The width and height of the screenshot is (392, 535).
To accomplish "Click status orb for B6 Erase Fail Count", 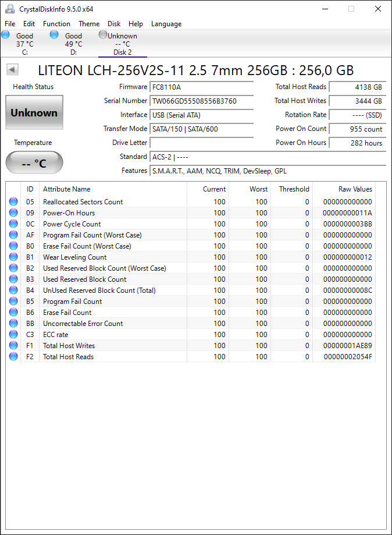I will (x=13, y=312).
